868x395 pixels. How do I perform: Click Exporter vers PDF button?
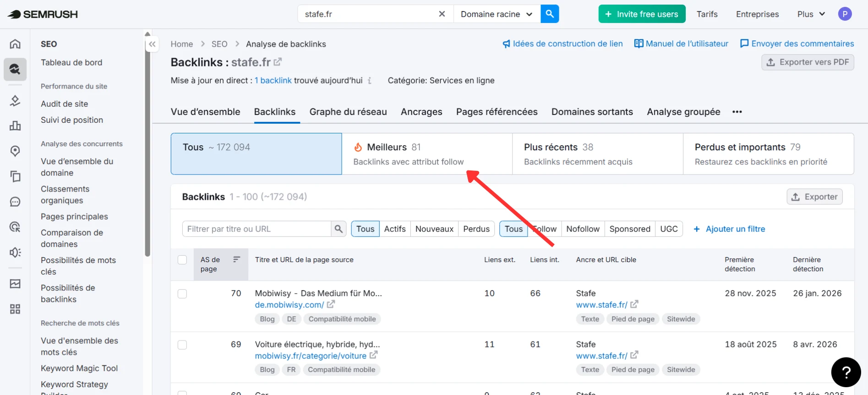(808, 62)
